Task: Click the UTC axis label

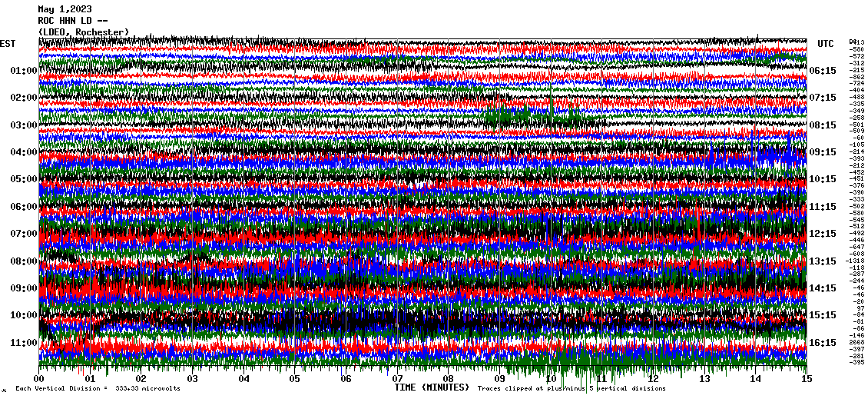Action: tap(826, 44)
